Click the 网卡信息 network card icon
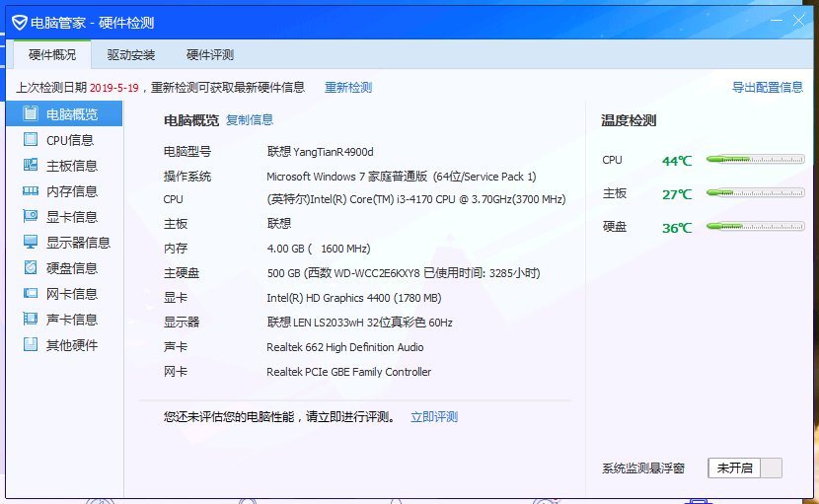The image size is (819, 504). pos(31,293)
